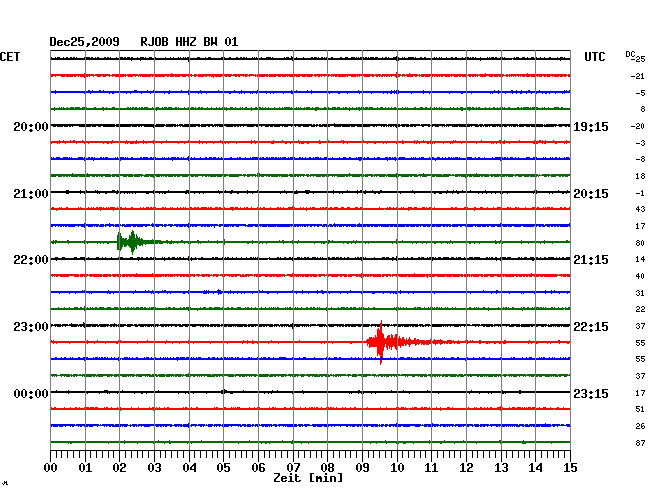This screenshot has height=494, width=650.
Task: Click the small blue blip on the blue trace
Action: (219, 292)
